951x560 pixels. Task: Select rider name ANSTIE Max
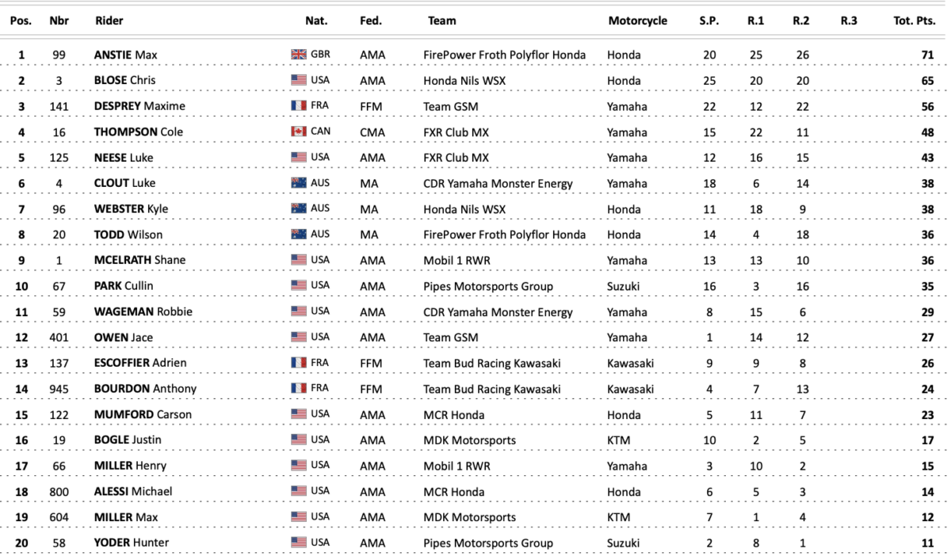click(125, 55)
